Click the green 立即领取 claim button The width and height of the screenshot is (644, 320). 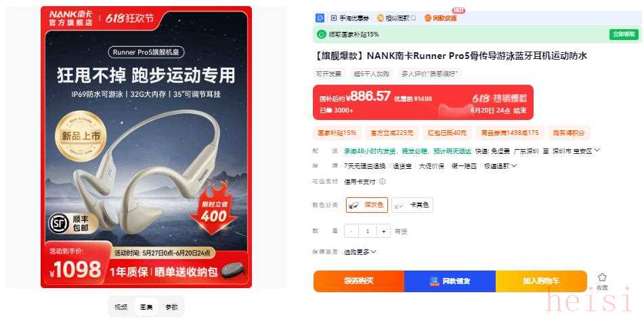(x=624, y=35)
